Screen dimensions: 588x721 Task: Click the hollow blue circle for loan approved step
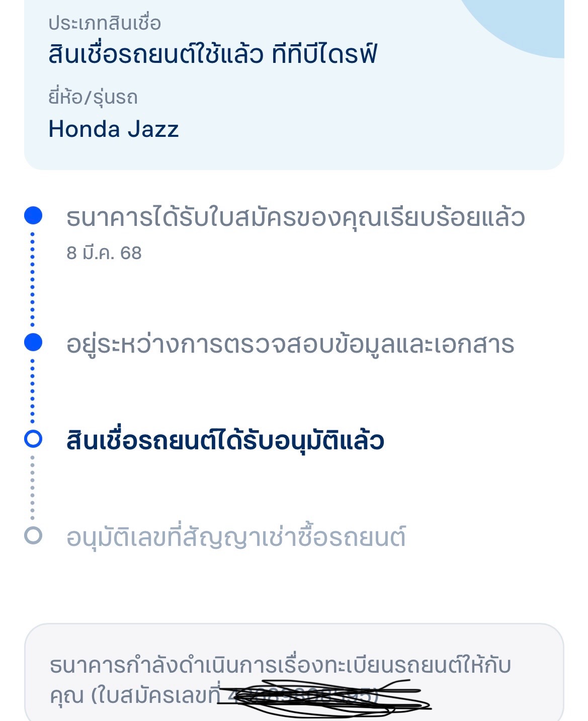coord(33,439)
